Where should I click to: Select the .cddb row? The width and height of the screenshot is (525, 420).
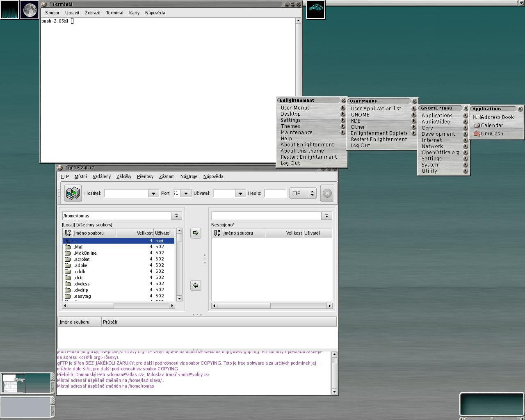(x=119, y=272)
